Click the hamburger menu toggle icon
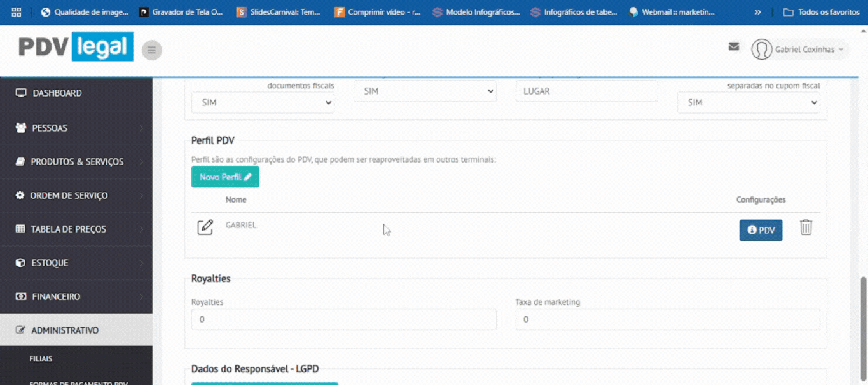 pos(151,50)
